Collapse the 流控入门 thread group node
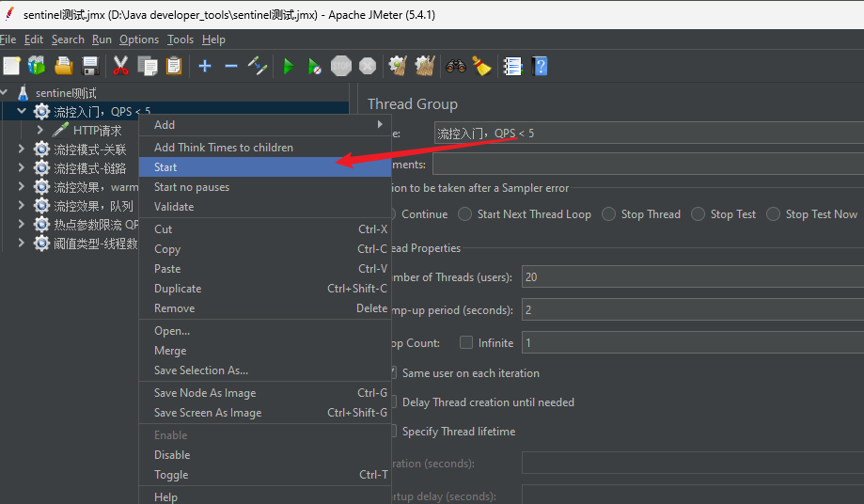Image resolution: width=864 pixels, height=504 pixels. [x=22, y=111]
